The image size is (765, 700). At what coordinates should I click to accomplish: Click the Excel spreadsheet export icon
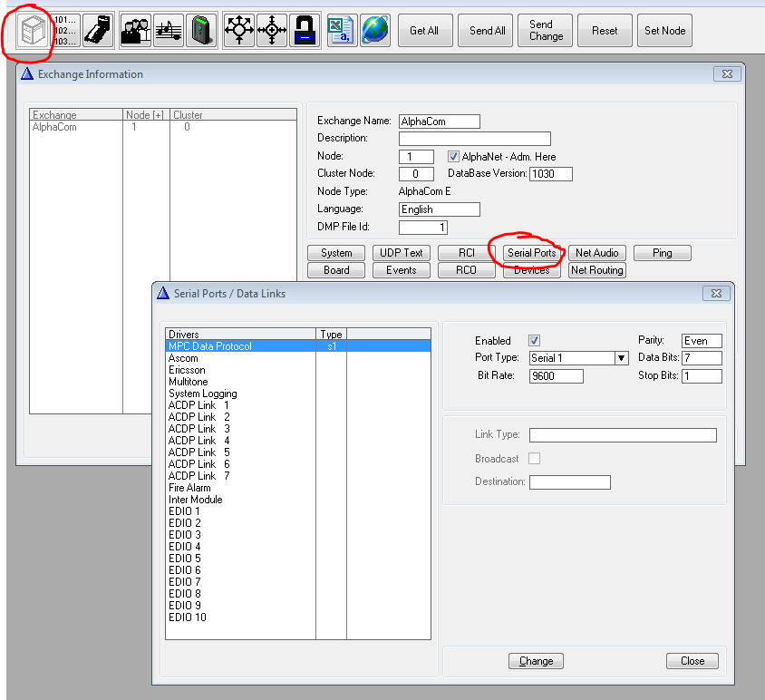[x=341, y=30]
